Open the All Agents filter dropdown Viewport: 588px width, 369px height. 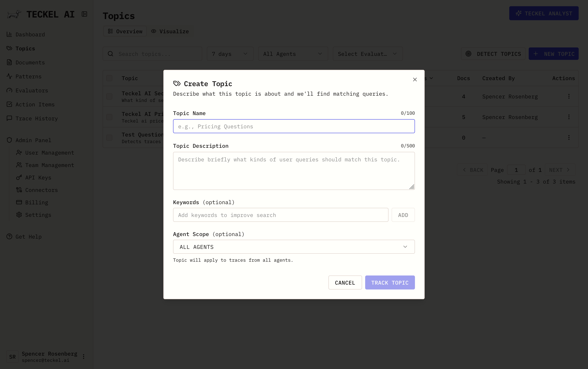pyautogui.click(x=293, y=53)
